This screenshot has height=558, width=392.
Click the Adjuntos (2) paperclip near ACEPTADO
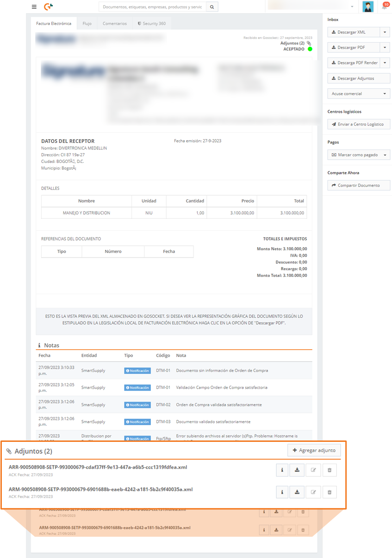pyautogui.click(x=309, y=43)
